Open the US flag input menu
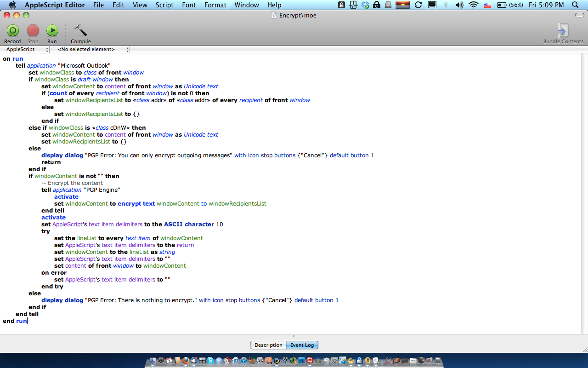This screenshot has width=588, height=368. pyautogui.click(x=488, y=5)
